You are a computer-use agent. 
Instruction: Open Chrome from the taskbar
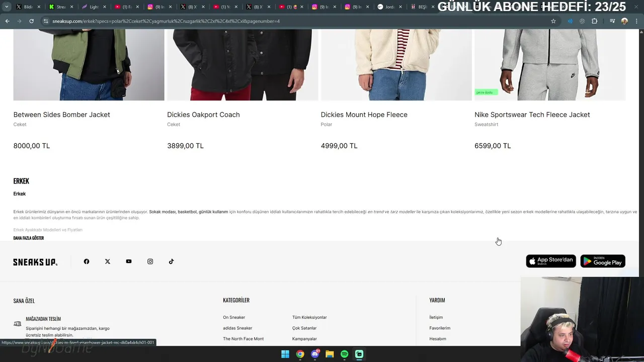(x=300, y=354)
